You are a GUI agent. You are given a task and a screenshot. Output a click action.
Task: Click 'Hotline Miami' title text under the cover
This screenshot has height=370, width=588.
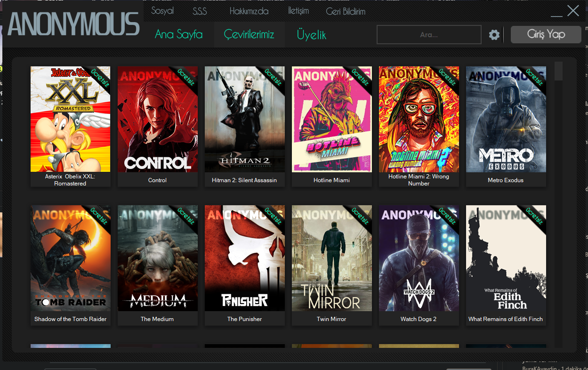click(x=331, y=180)
